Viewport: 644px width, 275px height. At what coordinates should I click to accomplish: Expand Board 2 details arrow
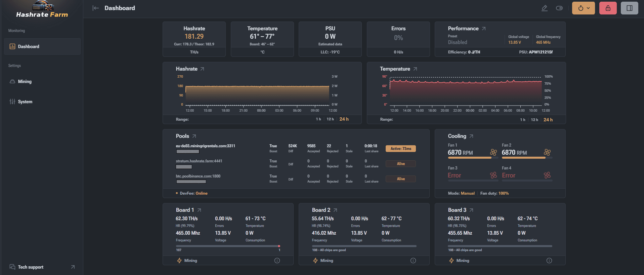click(x=335, y=210)
